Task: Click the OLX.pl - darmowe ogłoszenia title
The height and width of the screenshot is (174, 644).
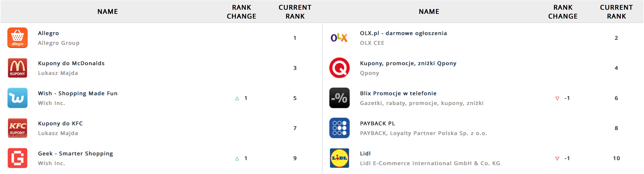Action: point(403,33)
